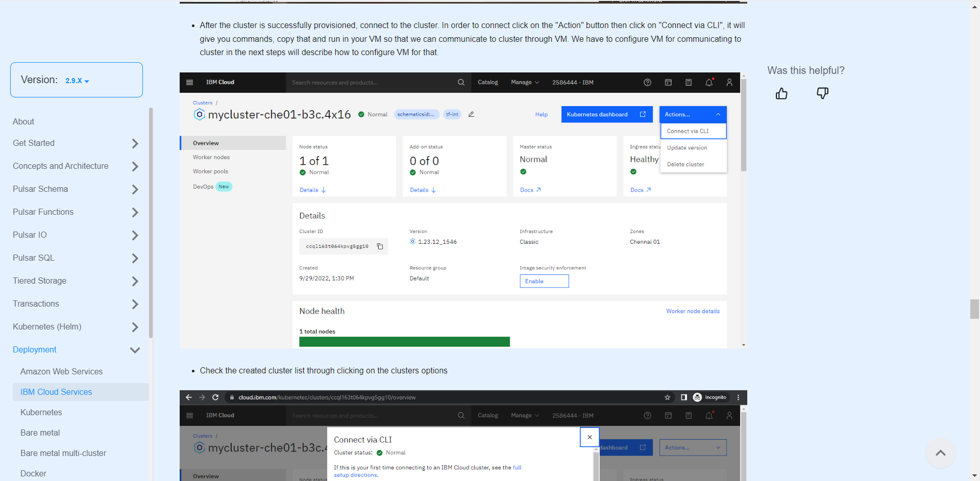Click the search magnifier icon in IBM Cloud header
Viewport: 980px width, 481px height.
pyautogui.click(x=461, y=82)
